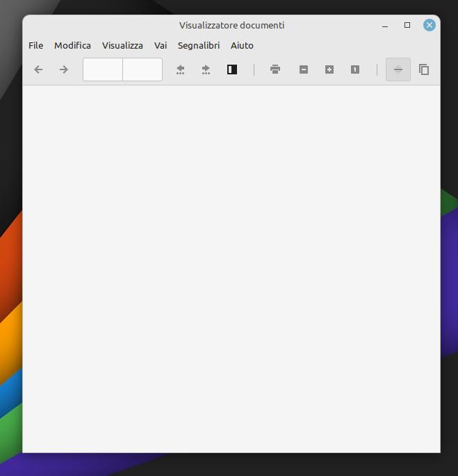The image size is (458, 476).
Task: Go forward in history icon
Action: [206, 69]
